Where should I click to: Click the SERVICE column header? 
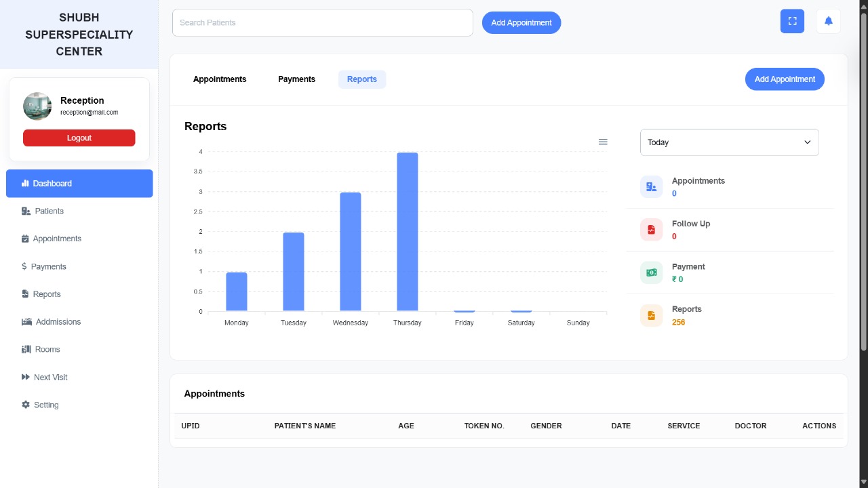pos(684,426)
